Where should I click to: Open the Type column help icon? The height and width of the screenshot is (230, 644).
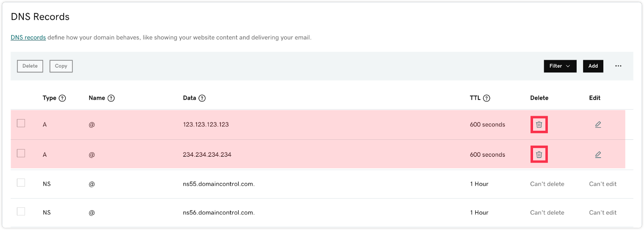click(62, 98)
